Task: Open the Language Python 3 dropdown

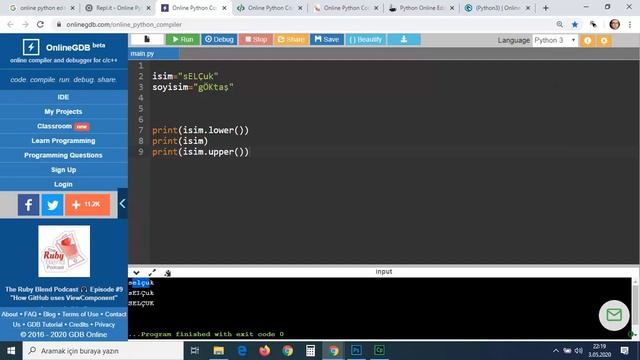Action: point(555,40)
